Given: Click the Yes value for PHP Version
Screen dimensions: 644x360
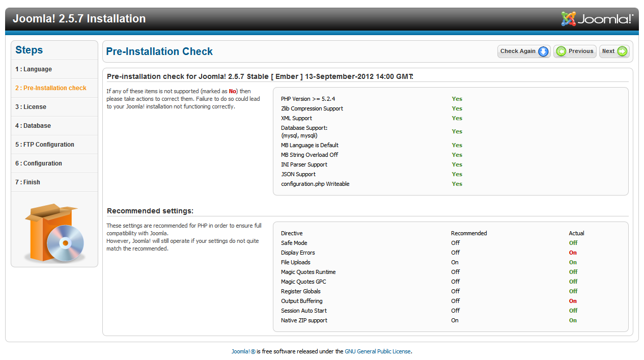Looking at the screenshot, I should coord(457,99).
